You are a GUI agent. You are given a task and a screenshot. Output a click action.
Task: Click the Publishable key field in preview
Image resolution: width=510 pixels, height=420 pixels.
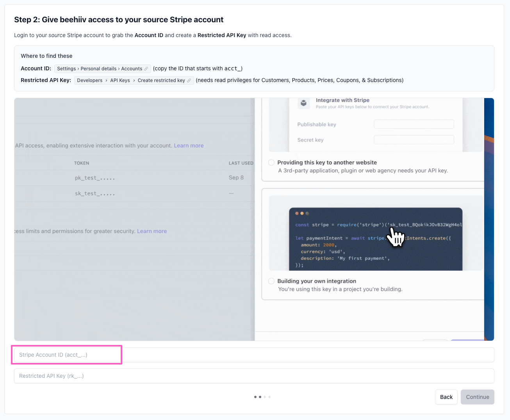click(x=414, y=124)
